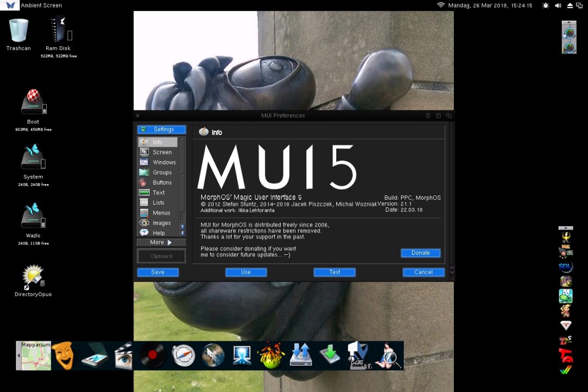Expand the More settings list
The height and width of the screenshot is (392, 588).
pyautogui.click(x=161, y=242)
